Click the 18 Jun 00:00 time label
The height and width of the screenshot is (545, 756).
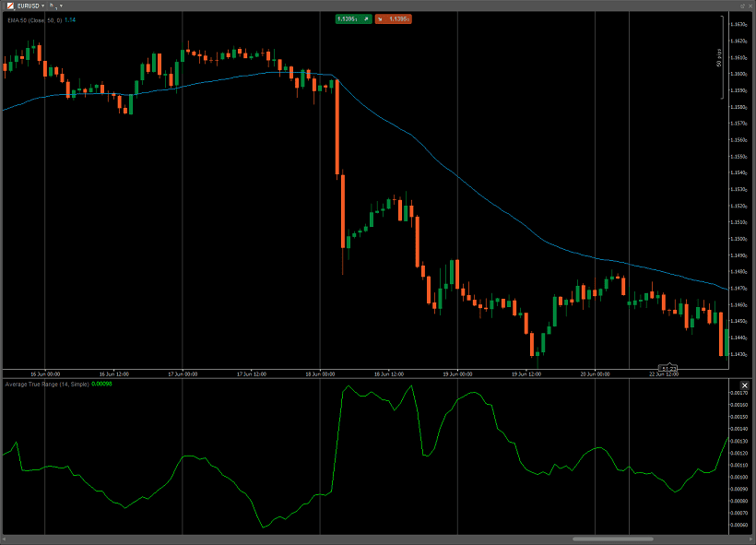pyautogui.click(x=320, y=374)
